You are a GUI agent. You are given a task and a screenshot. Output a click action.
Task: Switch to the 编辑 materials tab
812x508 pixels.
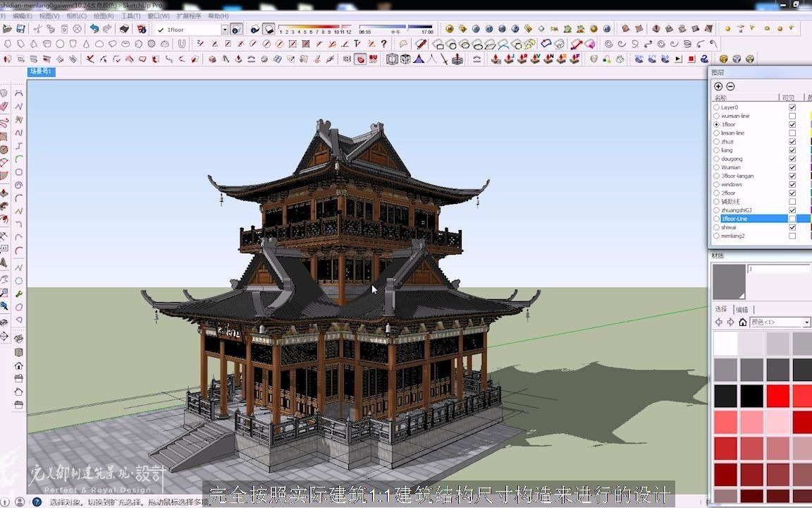click(x=742, y=310)
